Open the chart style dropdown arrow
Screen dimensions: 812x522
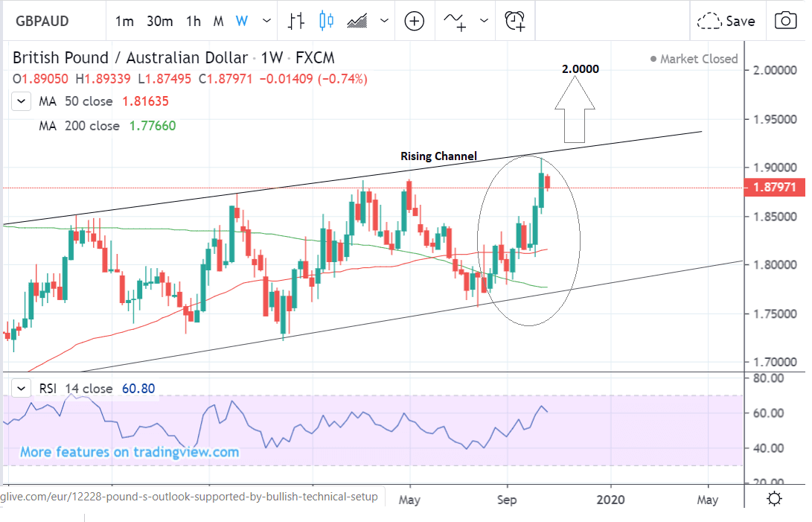coord(384,21)
